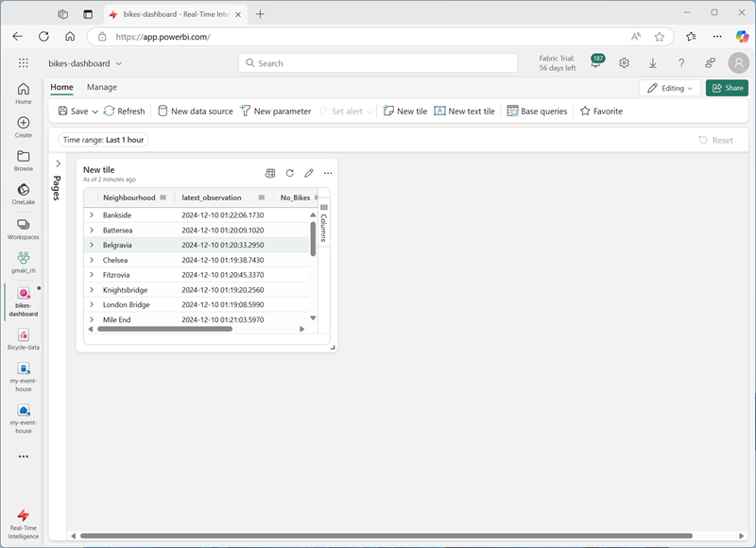Open the feedback icon in header
756x548 pixels.
[710, 63]
